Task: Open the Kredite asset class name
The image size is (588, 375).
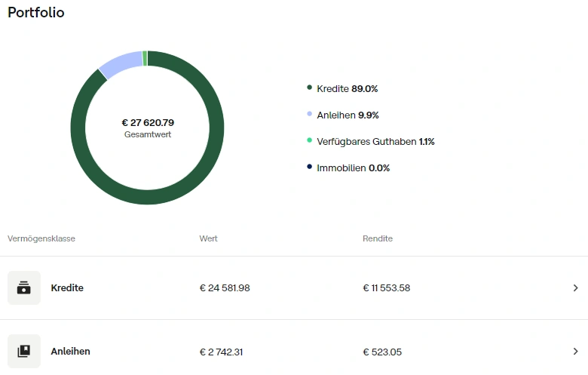Action: point(67,288)
